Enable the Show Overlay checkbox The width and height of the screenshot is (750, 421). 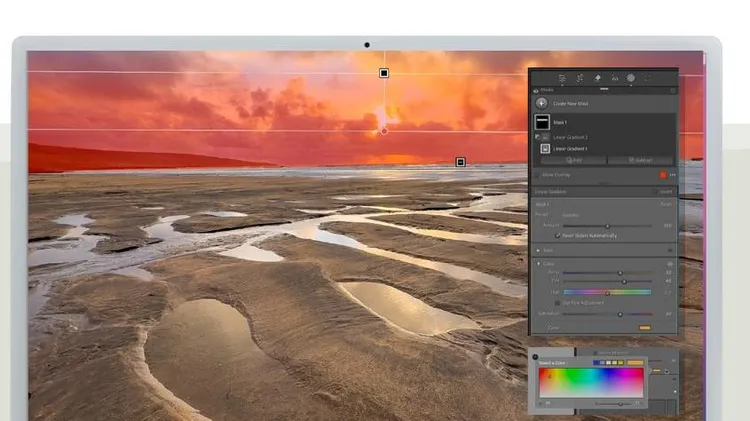[x=536, y=173]
